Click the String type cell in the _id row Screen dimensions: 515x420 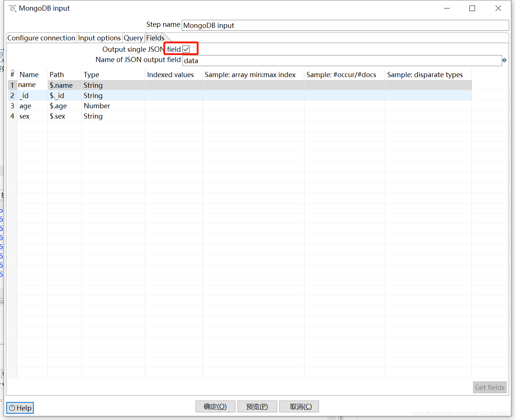click(113, 95)
